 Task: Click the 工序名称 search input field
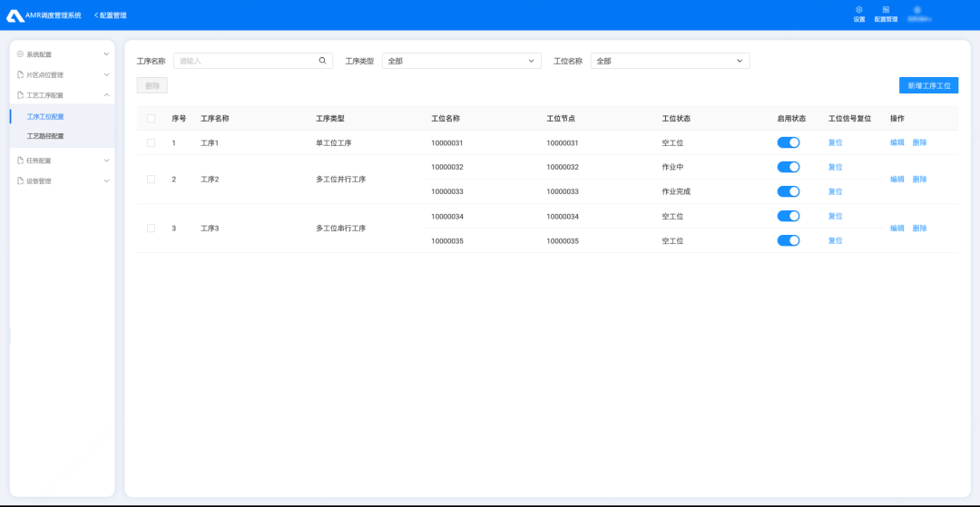(x=245, y=61)
